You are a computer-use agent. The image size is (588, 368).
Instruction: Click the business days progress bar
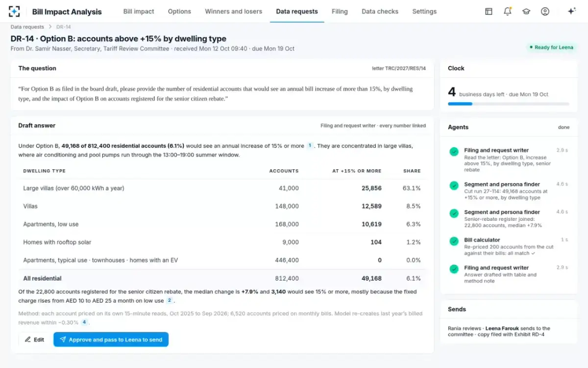pos(509,104)
